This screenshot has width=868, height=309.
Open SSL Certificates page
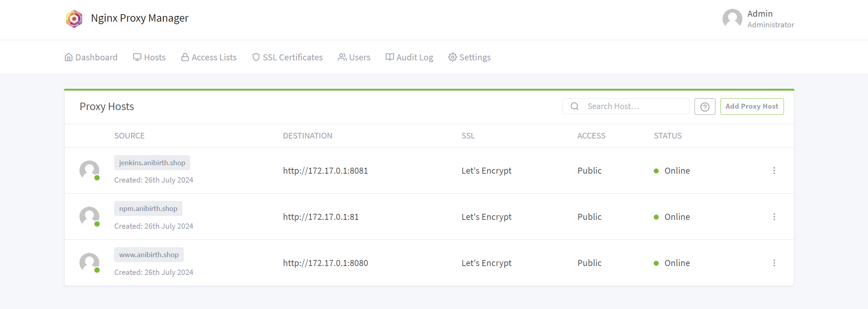[x=287, y=57]
